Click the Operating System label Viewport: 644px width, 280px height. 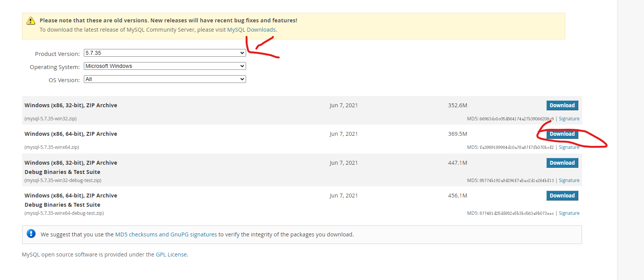(x=54, y=67)
